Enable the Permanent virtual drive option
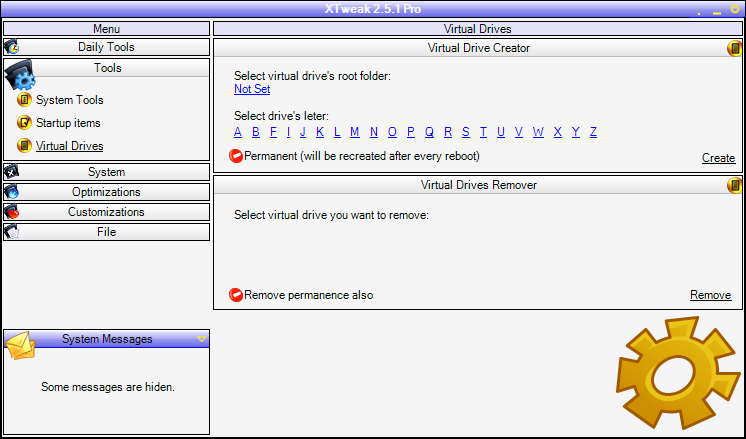This screenshot has width=746, height=439. (x=236, y=156)
